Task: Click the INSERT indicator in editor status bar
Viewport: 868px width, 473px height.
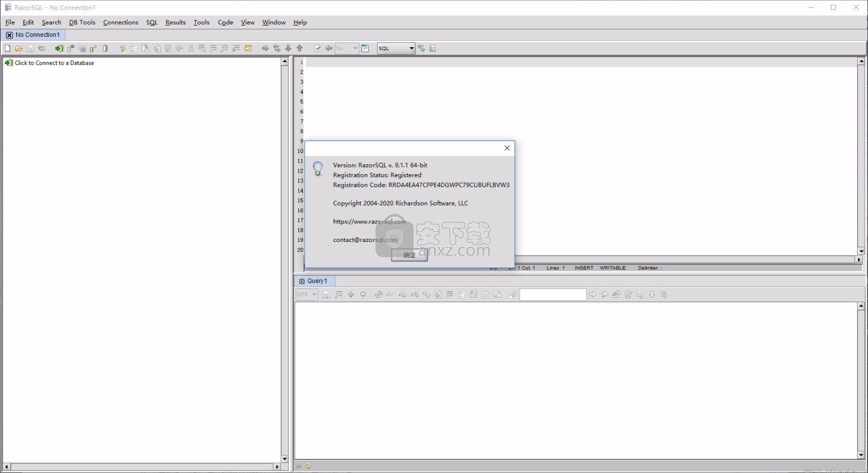Action: click(584, 268)
